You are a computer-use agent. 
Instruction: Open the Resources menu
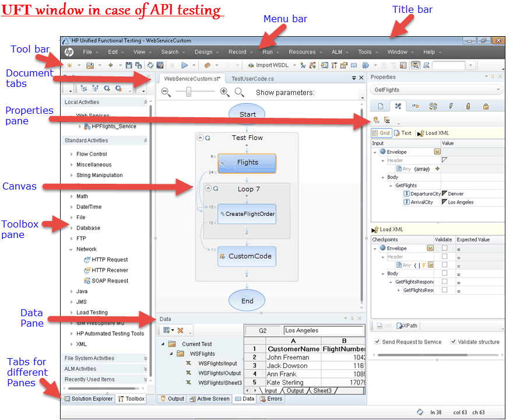(302, 52)
